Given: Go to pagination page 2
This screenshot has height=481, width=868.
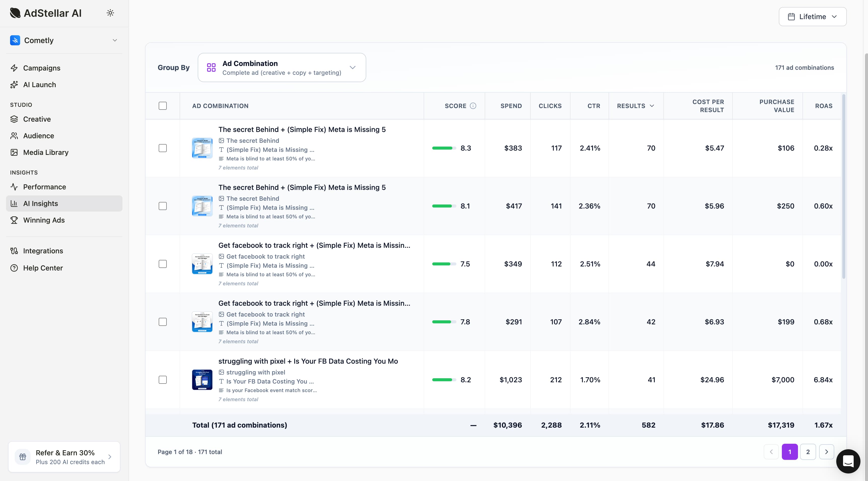Looking at the screenshot, I should coord(808,452).
